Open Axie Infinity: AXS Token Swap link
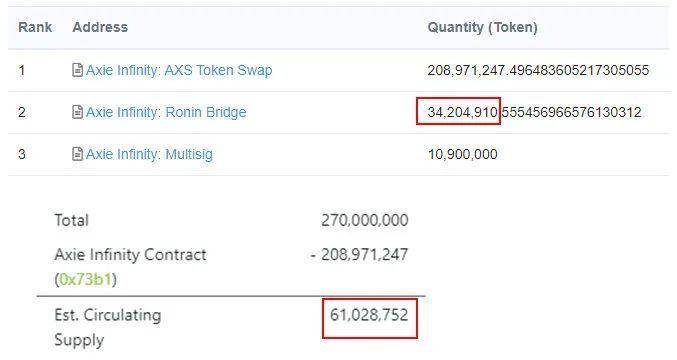The image size is (677, 360). coord(179,70)
